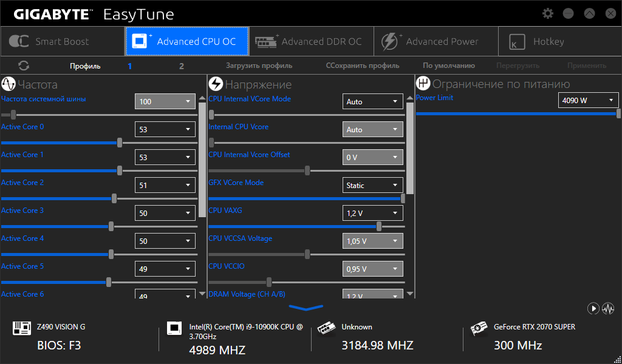Screen dimensions: 622x364
Task: Collapse the panel with the blue chevron
Action: (306, 308)
